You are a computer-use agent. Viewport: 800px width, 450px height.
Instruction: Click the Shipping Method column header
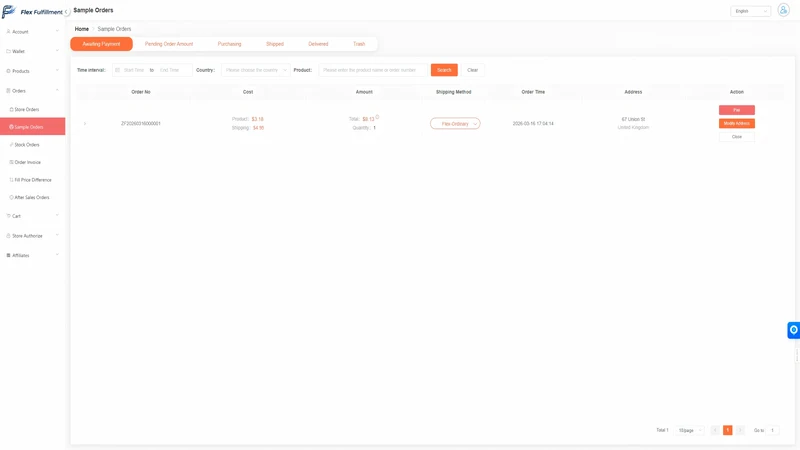(x=454, y=92)
